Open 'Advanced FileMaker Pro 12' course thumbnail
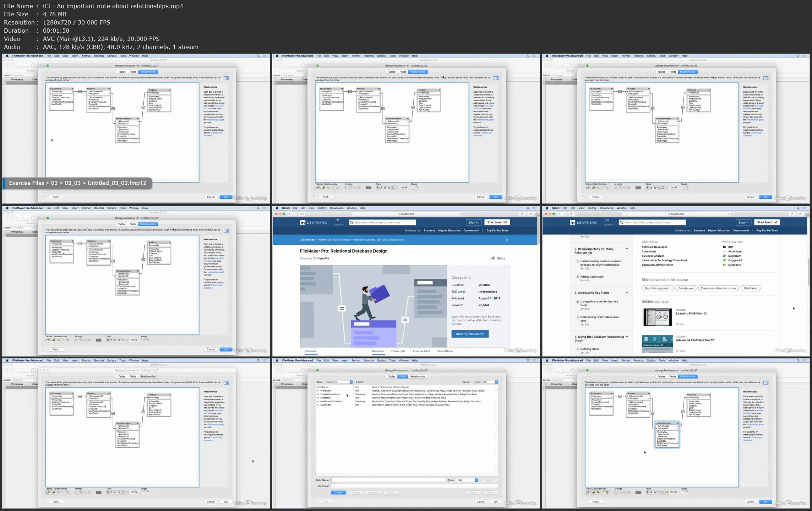The image size is (812, 511). pyautogui.click(x=657, y=344)
